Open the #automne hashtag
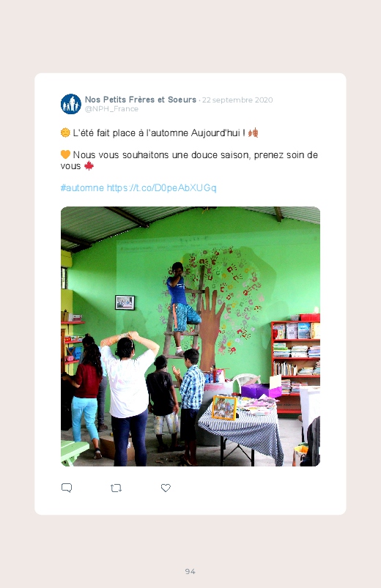The height and width of the screenshot is (588, 381). [x=82, y=187]
